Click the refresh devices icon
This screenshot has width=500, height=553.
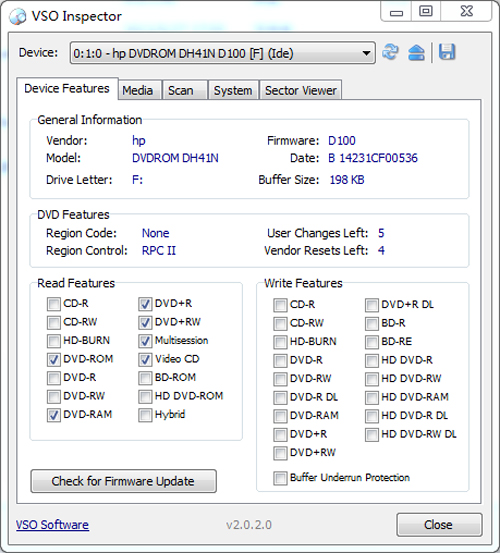(390, 52)
